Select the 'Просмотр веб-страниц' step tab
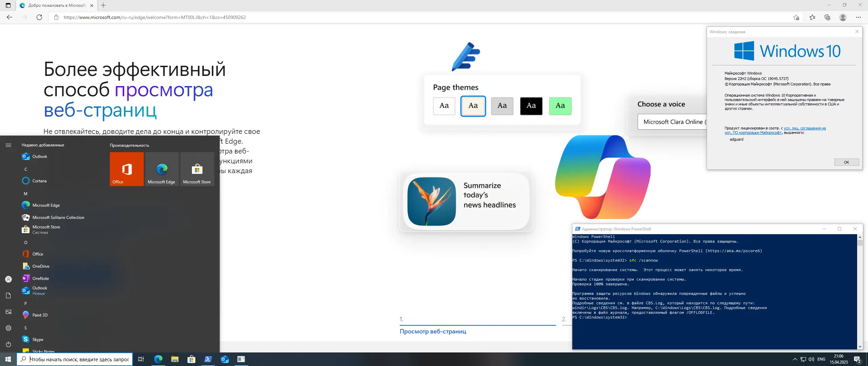Image resolution: width=868 pixels, height=366 pixels. pyautogui.click(x=433, y=331)
